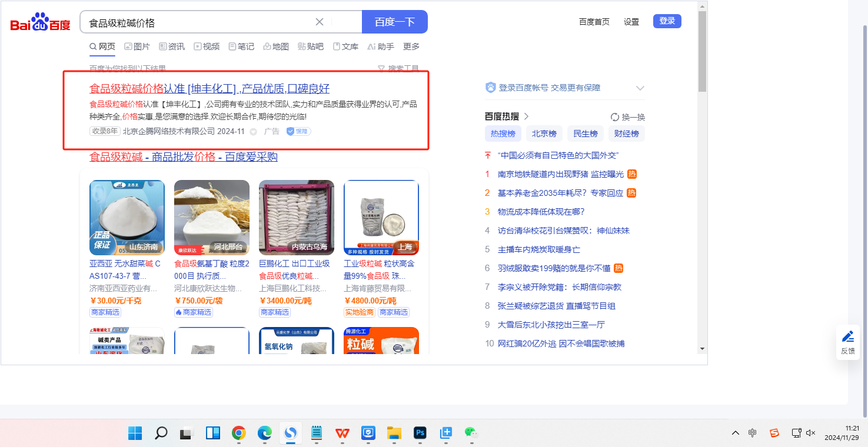Image resolution: width=868 pixels, height=447 pixels.
Task: Switch to the 笔记 tab
Action: (241, 46)
